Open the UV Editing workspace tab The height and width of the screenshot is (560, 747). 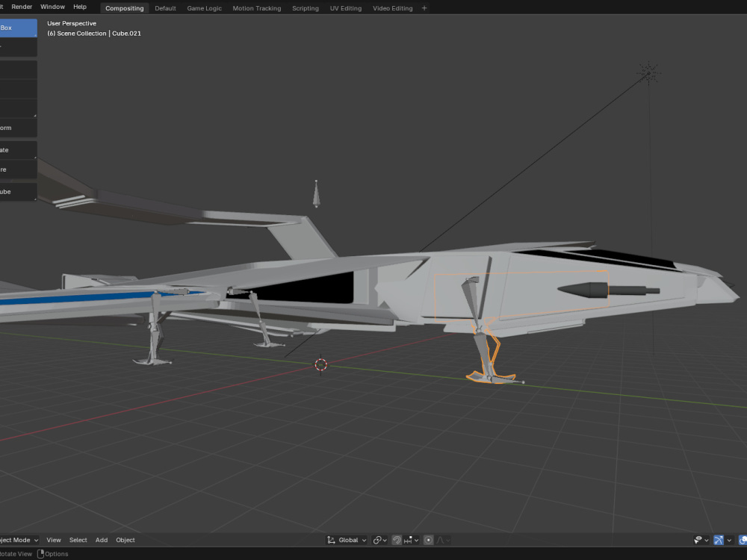346,8
